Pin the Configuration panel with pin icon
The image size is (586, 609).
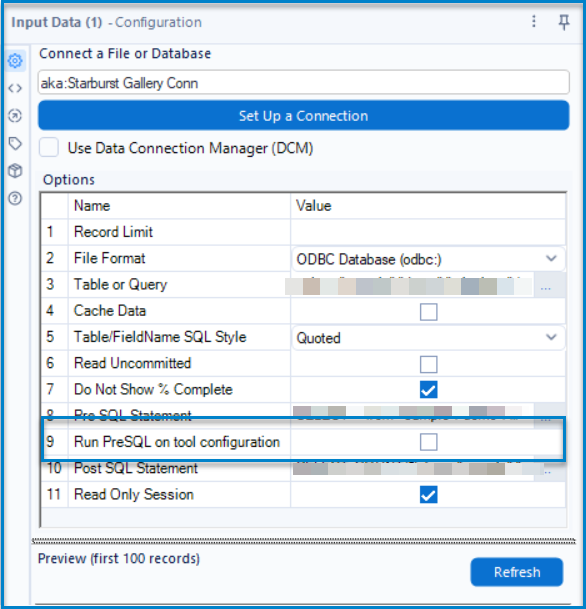[564, 22]
